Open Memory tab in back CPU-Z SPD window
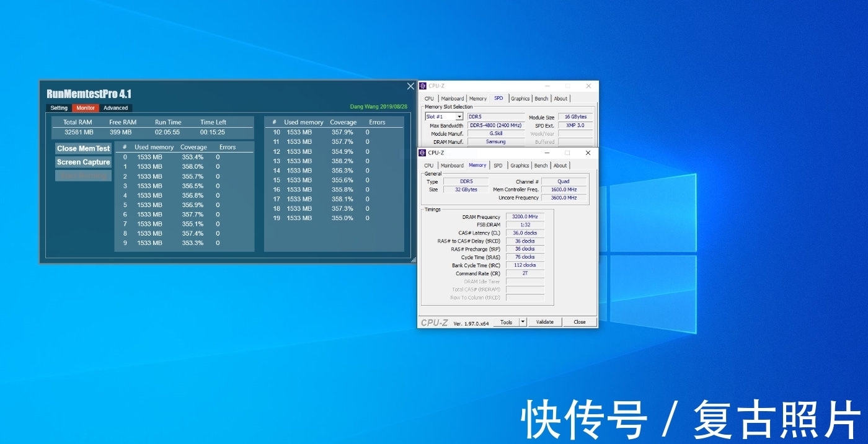Image resolution: width=868 pixels, height=444 pixels. pos(478,99)
